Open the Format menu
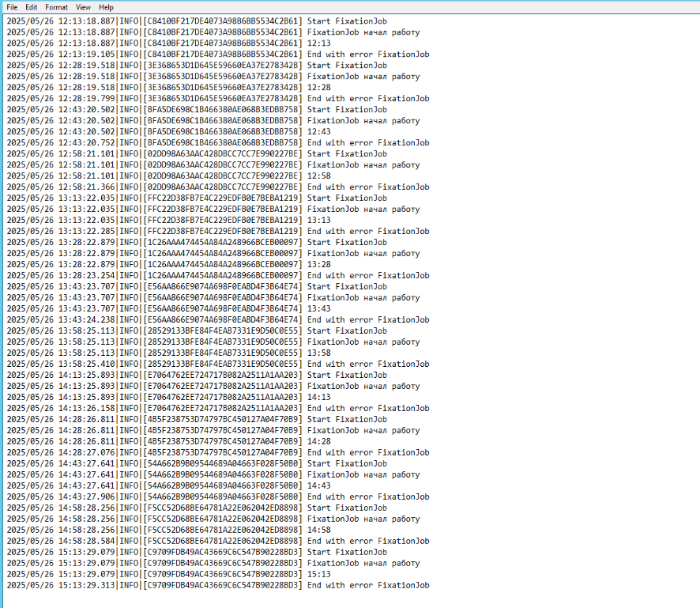This screenshot has width=700, height=608. click(57, 7)
